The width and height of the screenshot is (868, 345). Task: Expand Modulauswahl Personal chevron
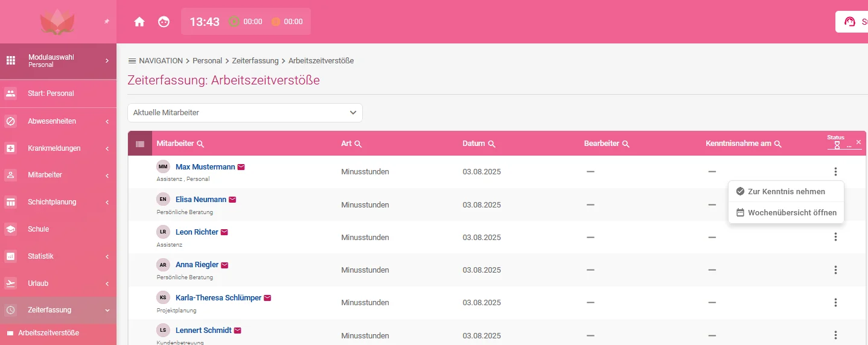pos(107,60)
